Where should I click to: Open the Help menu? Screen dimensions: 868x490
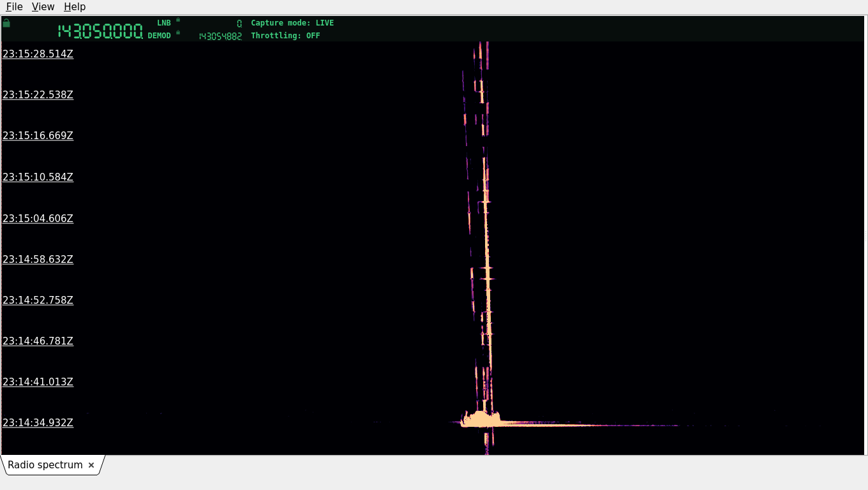[75, 7]
